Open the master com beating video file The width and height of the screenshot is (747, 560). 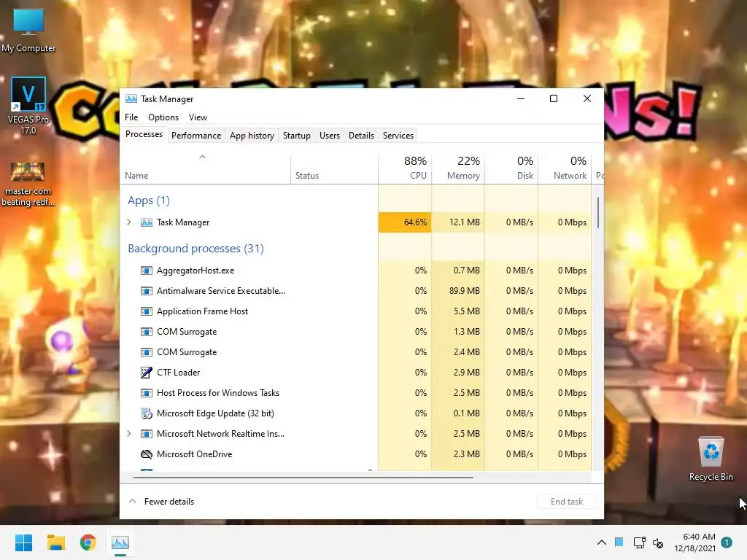[x=28, y=184]
